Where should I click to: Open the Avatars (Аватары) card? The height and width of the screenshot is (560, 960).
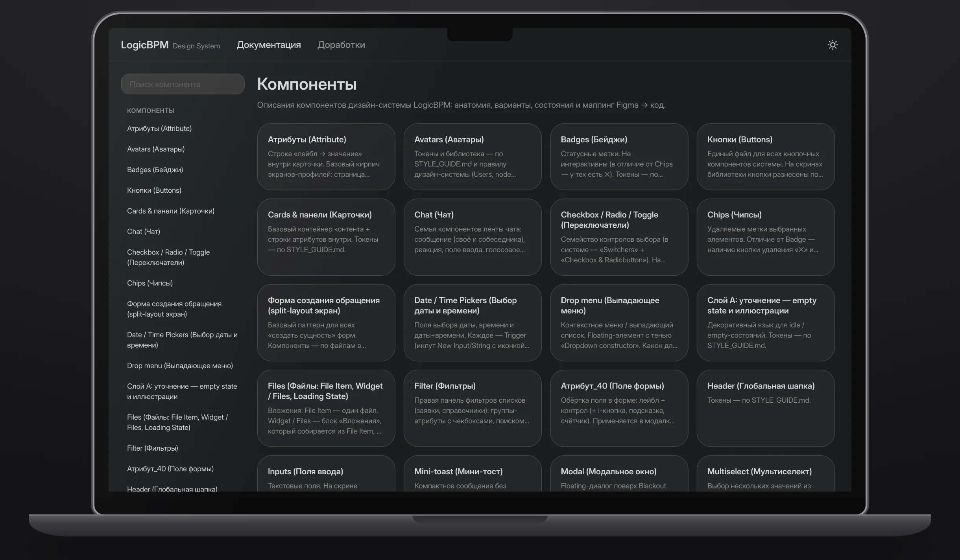click(x=473, y=157)
